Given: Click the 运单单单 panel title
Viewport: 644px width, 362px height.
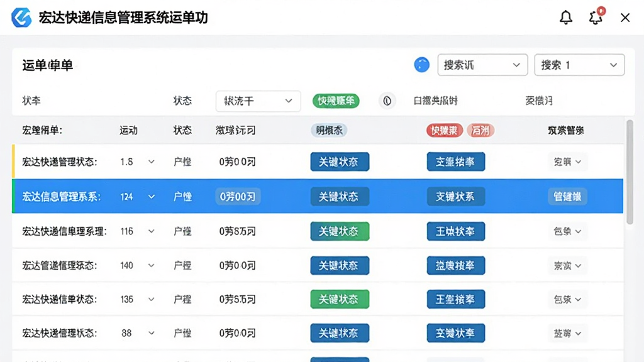Looking at the screenshot, I should click(48, 65).
